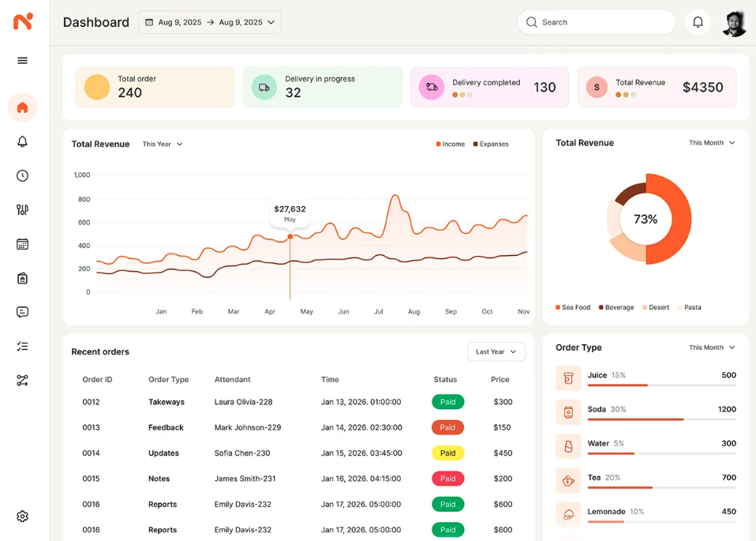Screen dimensions: 756x541
Task: Click the Paid badge on order 0013
Action: 447,427
